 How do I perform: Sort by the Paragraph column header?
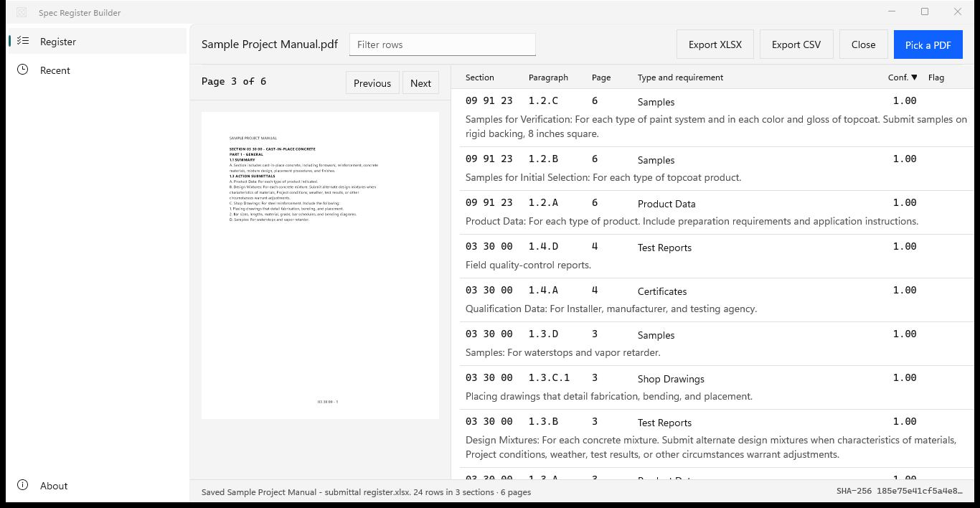(x=548, y=77)
